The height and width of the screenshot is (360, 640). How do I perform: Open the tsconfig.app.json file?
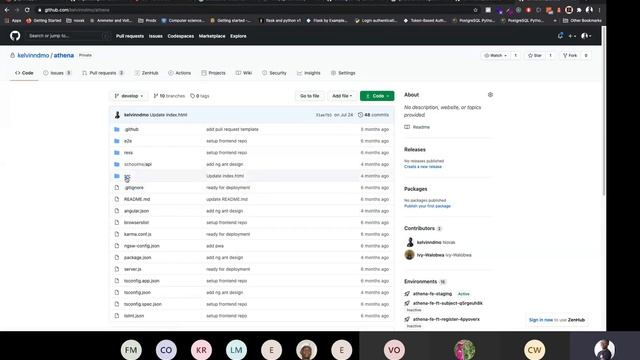coord(142,281)
